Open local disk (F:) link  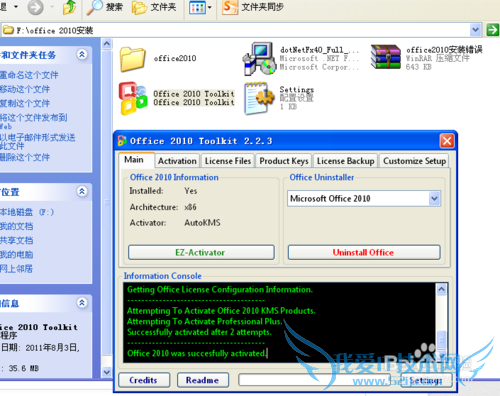point(27,212)
